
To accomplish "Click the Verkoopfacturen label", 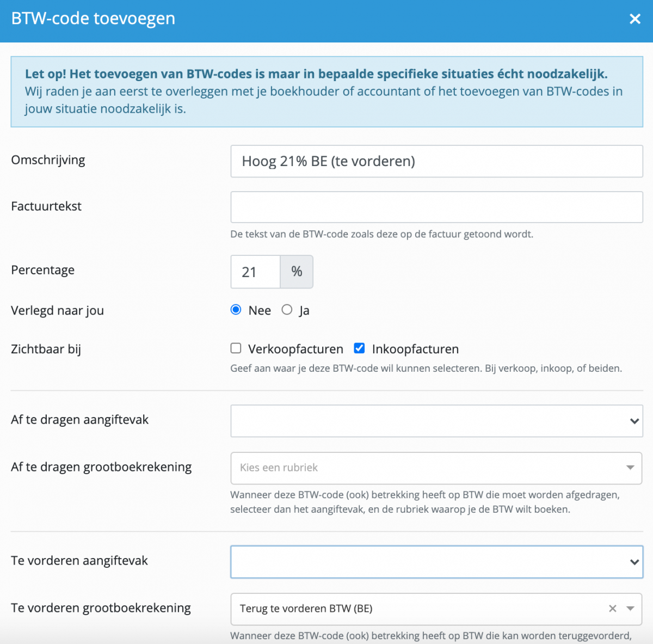I will coord(295,349).
